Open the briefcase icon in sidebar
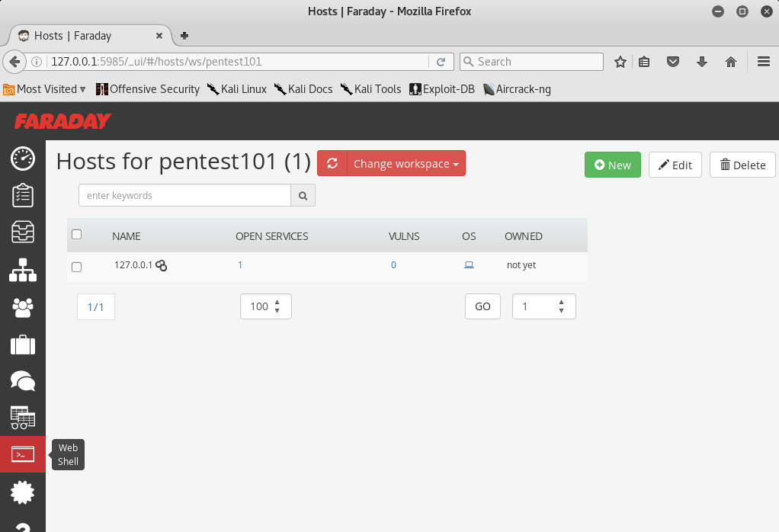Screen dimensions: 779x532 [x=23, y=345]
